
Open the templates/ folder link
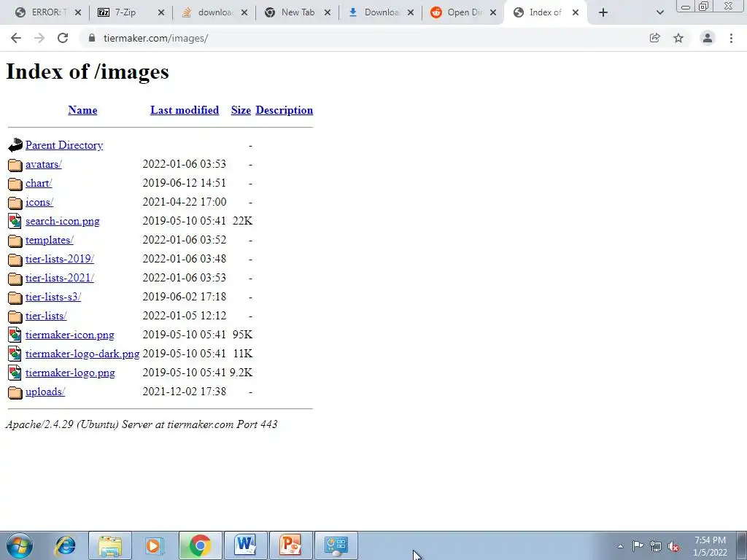pos(49,240)
